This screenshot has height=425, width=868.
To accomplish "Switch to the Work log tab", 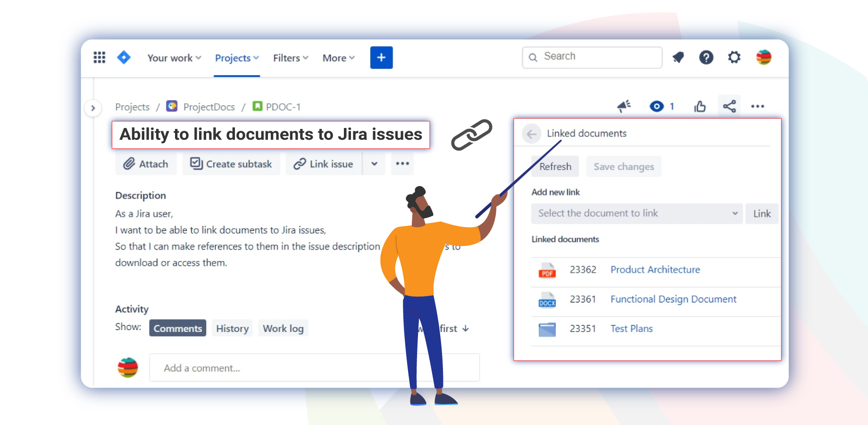I will pos(283,328).
